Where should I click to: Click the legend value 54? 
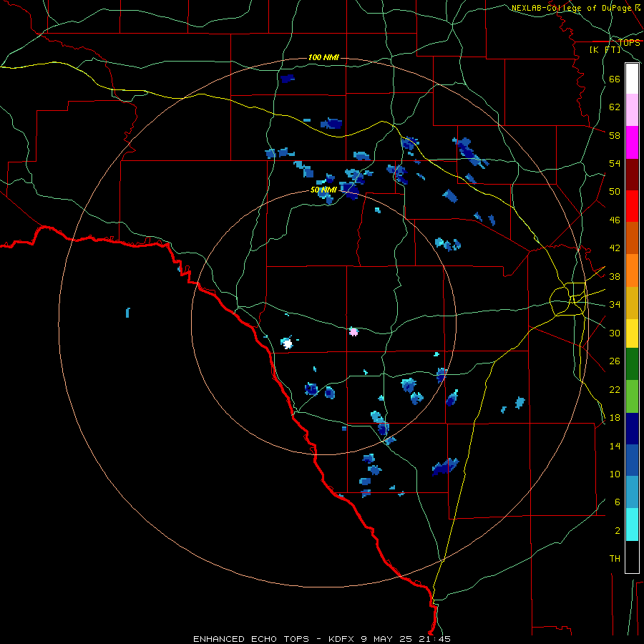[615, 163]
